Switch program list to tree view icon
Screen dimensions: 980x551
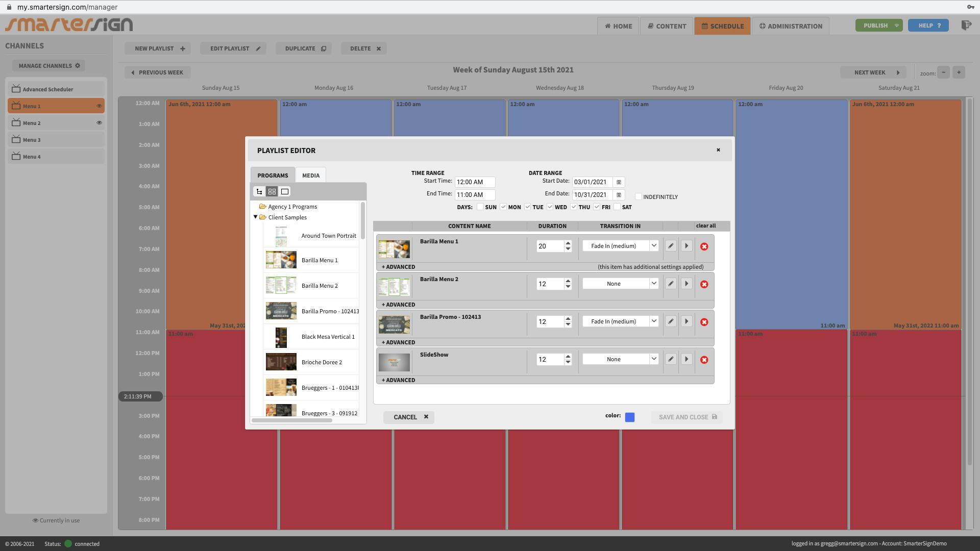[259, 192]
